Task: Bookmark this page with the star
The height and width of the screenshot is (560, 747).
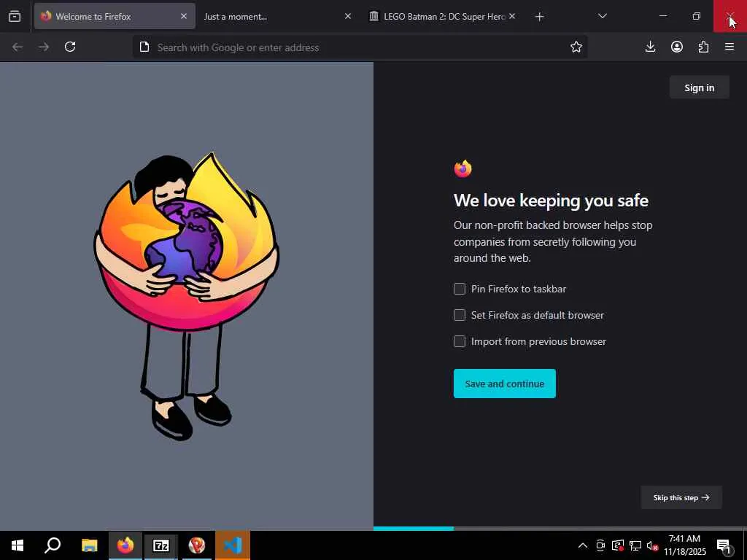Action: pyautogui.click(x=576, y=47)
